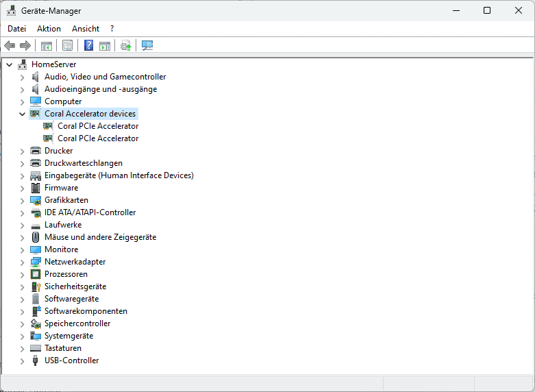
Task: Click the Speichercontroller icon
Action: (x=36, y=323)
